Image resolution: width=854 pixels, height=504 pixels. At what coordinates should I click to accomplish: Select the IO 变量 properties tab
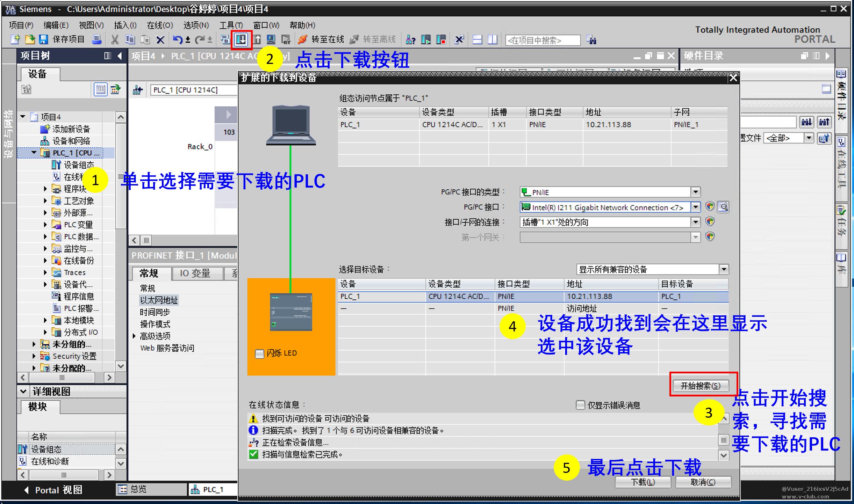pos(198,273)
